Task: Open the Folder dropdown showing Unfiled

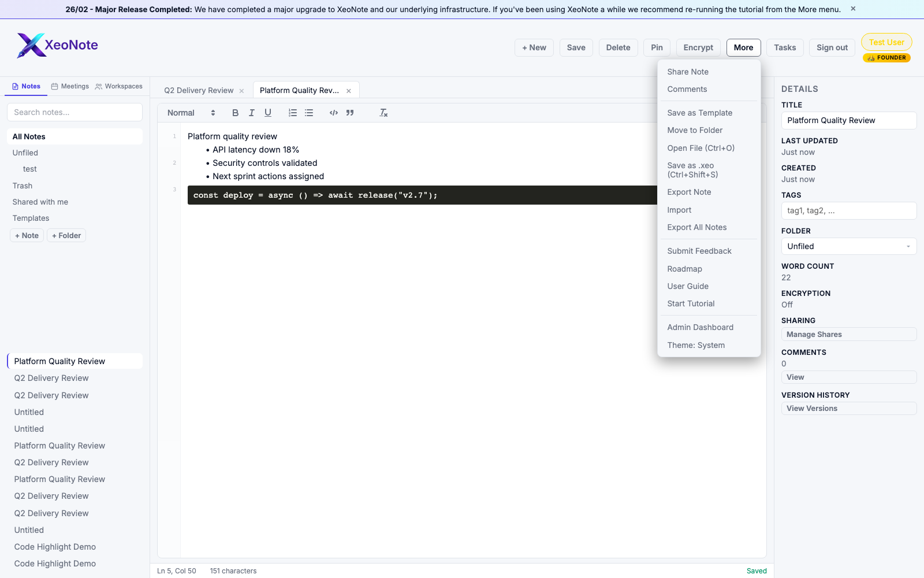Action: 848,246
